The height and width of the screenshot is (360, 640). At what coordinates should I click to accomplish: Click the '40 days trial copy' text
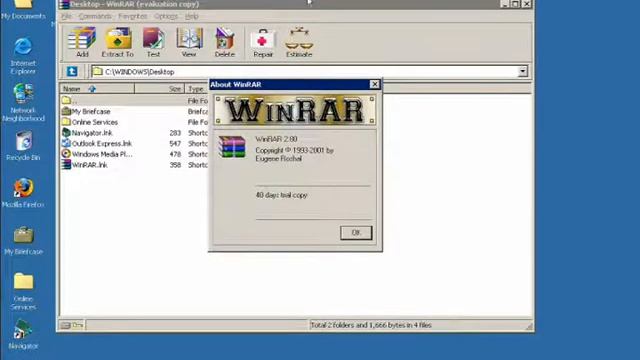pyautogui.click(x=281, y=195)
